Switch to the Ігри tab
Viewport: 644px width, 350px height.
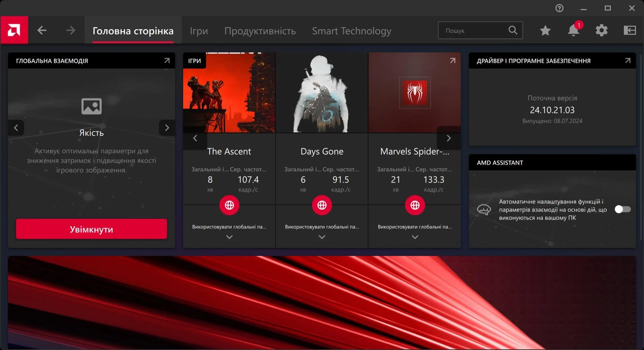[x=199, y=31]
